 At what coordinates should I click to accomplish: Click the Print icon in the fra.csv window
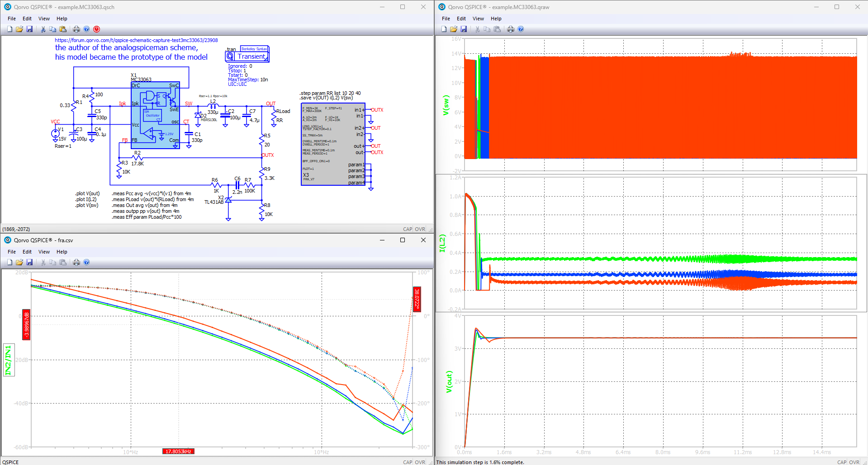[76, 263]
